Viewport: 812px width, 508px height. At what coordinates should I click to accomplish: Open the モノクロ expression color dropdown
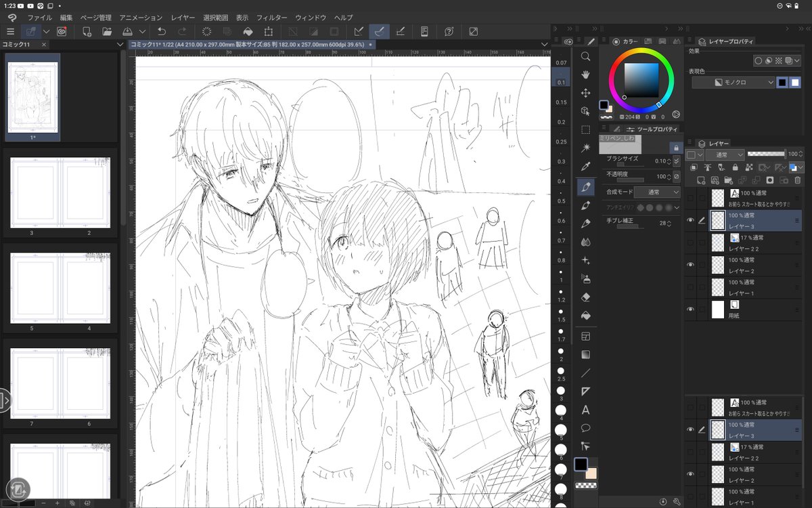coord(734,82)
